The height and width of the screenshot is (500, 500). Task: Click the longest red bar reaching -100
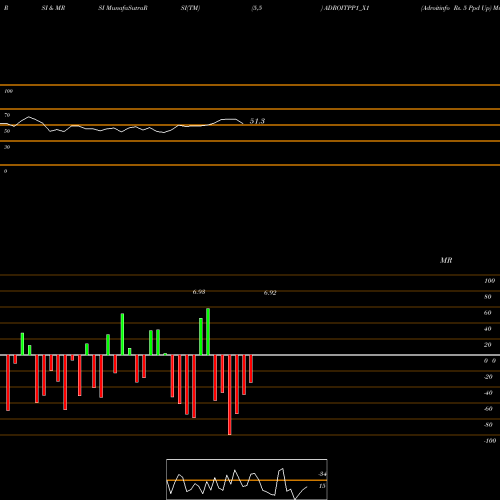[229, 395]
